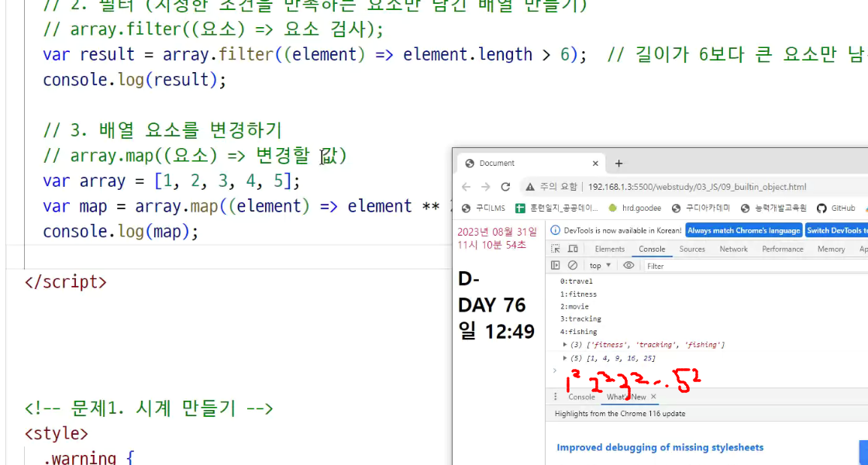Image resolution: width=868 pixels, height=465 pixels.
Task: Select the drawer Console tab
Action: tap(581, 397)
